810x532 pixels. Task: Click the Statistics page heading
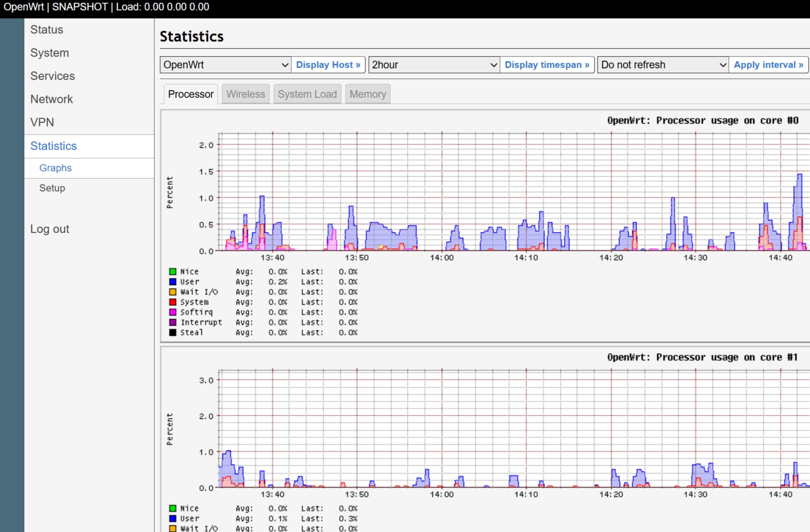192,37
